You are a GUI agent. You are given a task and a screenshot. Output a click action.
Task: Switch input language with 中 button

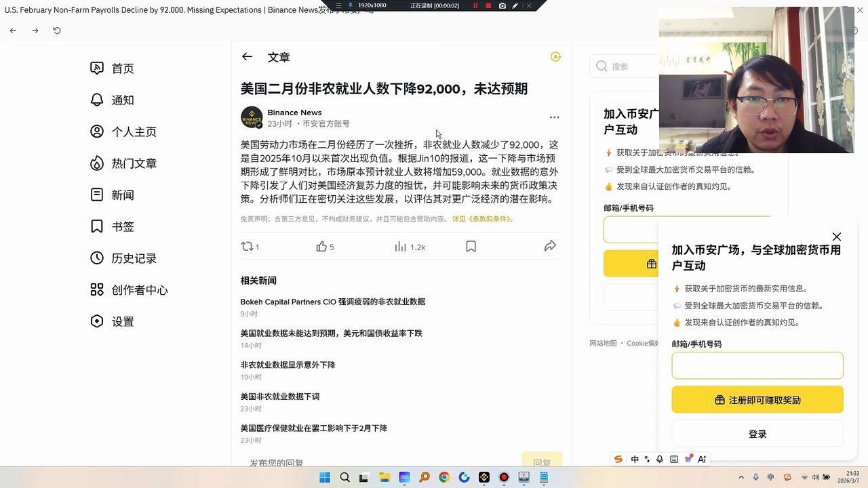[635, 459]
